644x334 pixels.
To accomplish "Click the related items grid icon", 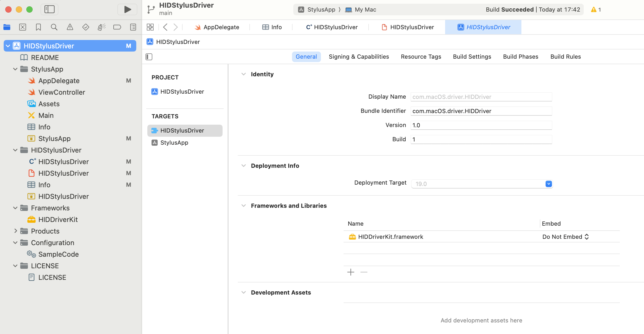I will [x=150, y=27].
